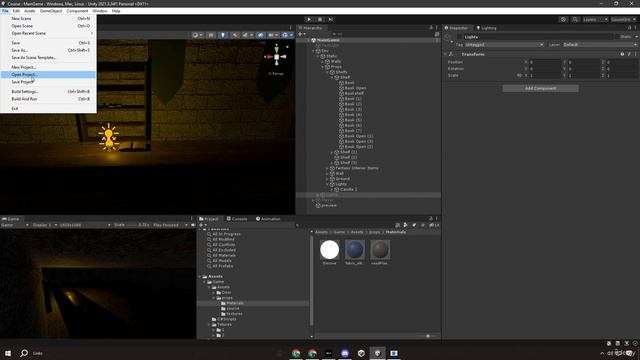640x360 pixels.
Task: Open the Static dropdown arrow in Inspector
Action: tap(636, 37)
